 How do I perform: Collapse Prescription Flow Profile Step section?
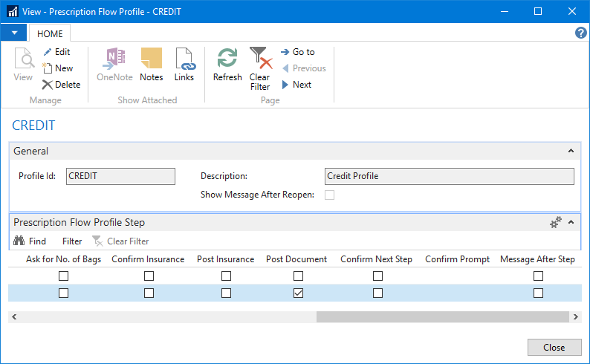(x=571, y=222)
